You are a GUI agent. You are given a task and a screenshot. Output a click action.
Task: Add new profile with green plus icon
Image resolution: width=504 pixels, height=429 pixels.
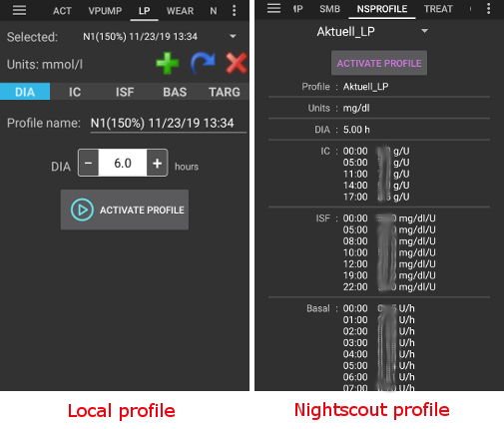(168, 63)
